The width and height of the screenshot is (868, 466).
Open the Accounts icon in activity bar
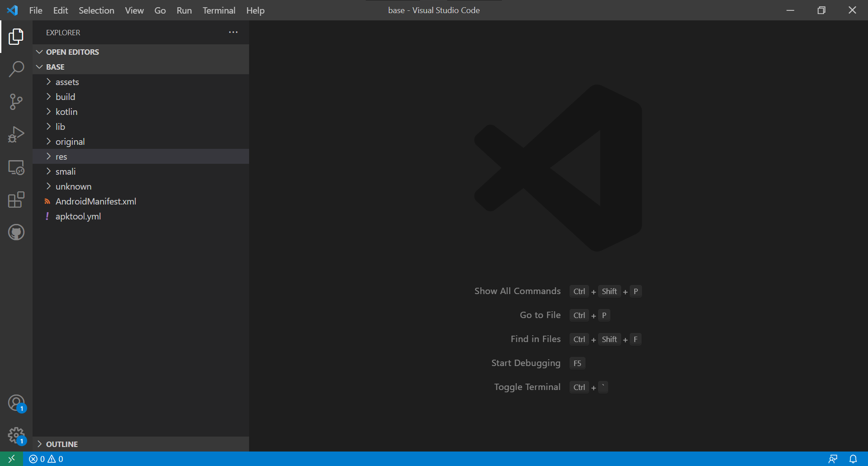pyautogui.click(x=16, y=403)
